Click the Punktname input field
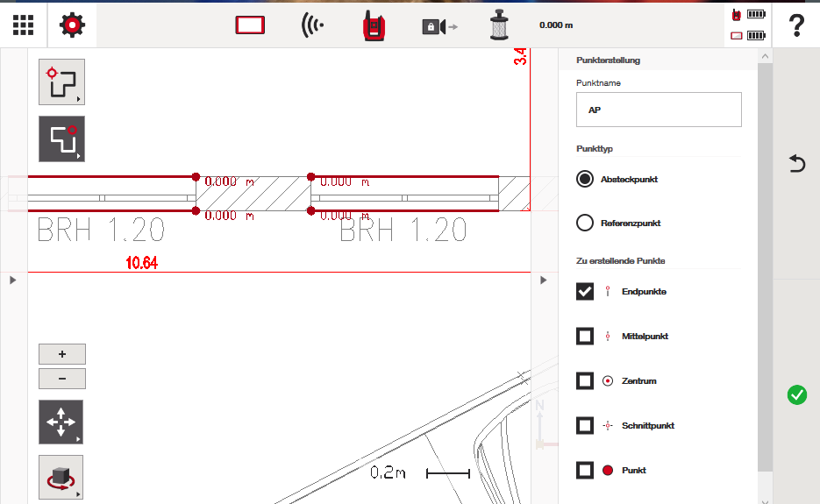This screenshot has height=504, width=820. pos(659,110)
